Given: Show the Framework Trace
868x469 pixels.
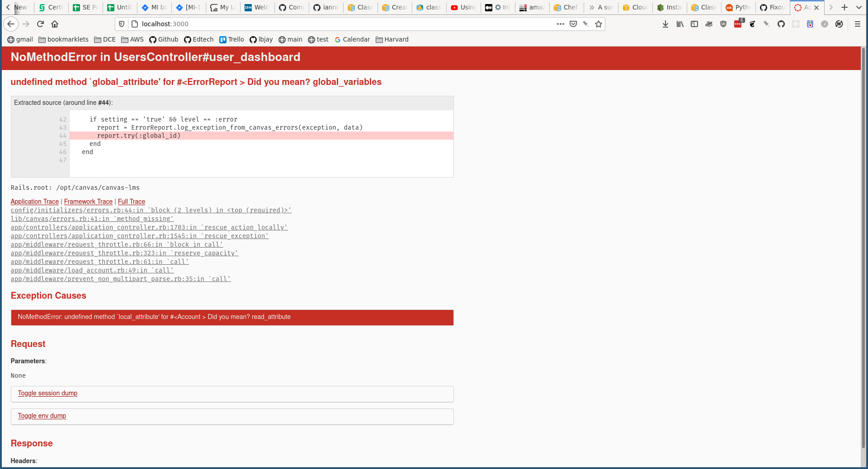Looking at the screenshot, I should coord(88,202).
